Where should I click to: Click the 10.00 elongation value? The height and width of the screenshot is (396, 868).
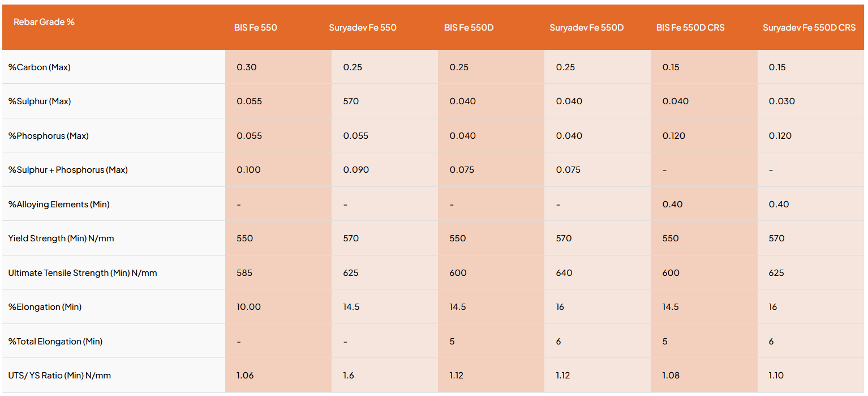click(249, 307)
